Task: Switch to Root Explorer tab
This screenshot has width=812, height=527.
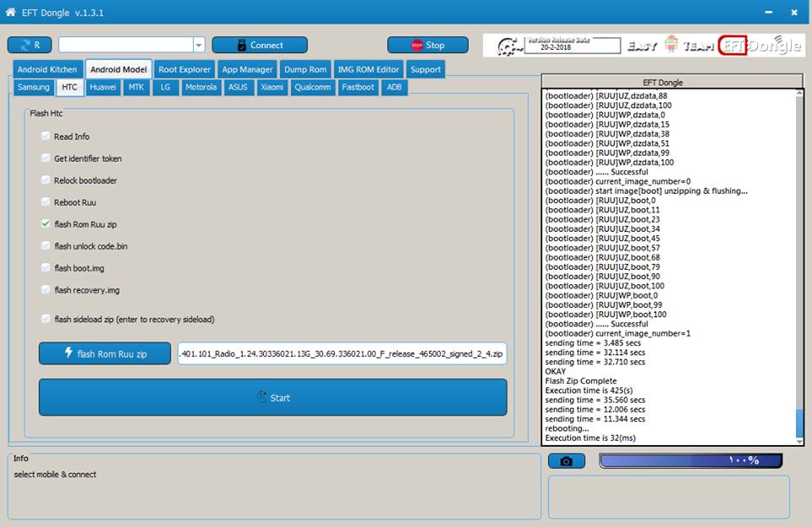Action: tap(184, 69)
